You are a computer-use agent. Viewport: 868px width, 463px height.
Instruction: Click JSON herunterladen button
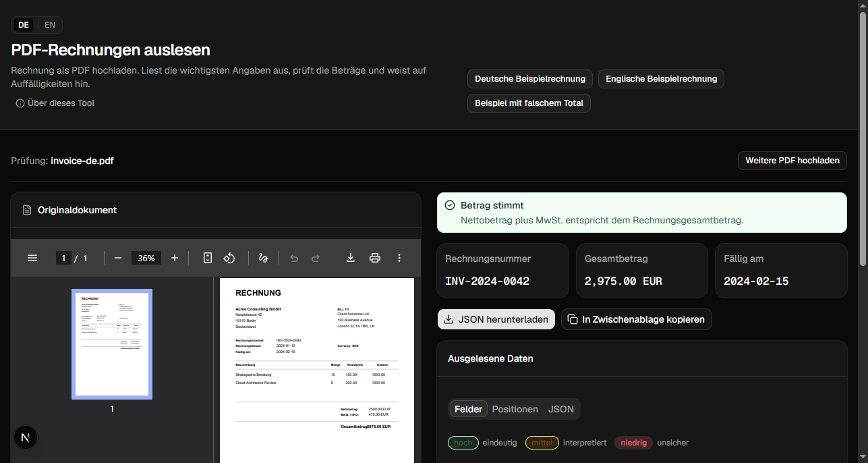click(496, 319)
